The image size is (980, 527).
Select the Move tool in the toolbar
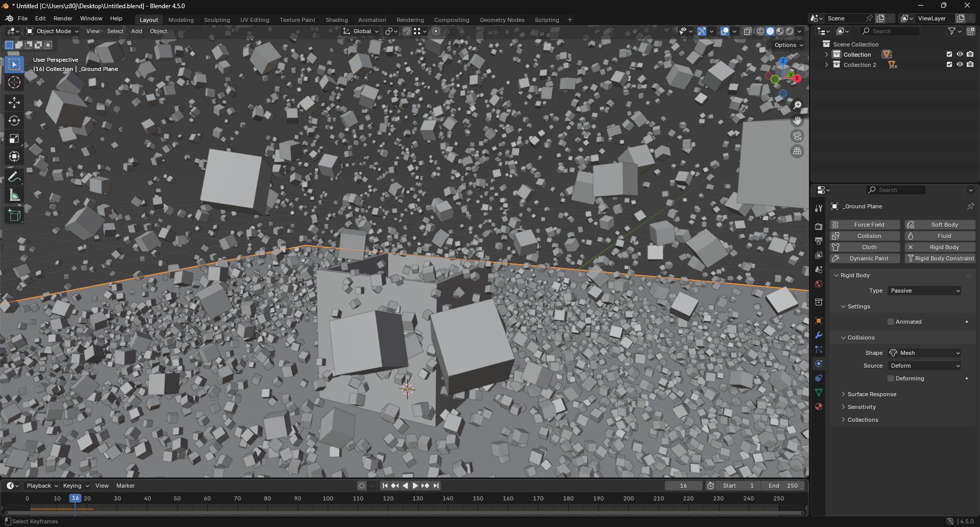click(x=14, y=103)
